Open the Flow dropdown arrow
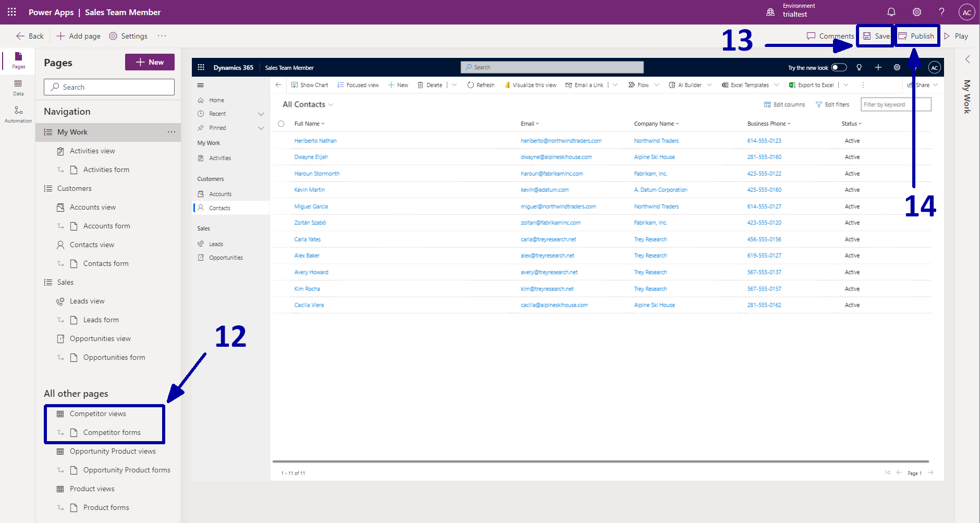 coord(656,85)
